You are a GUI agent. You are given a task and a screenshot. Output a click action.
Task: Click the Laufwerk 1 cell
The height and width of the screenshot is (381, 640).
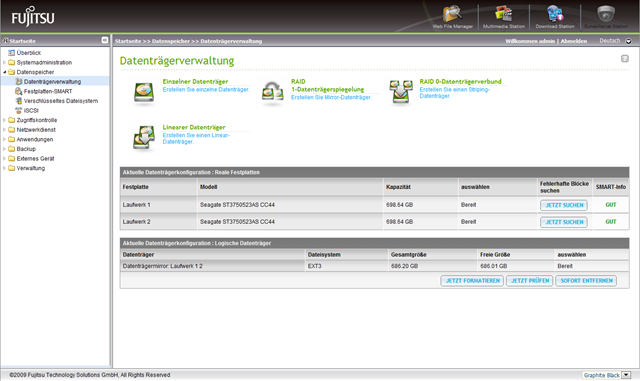click(158, 205)
